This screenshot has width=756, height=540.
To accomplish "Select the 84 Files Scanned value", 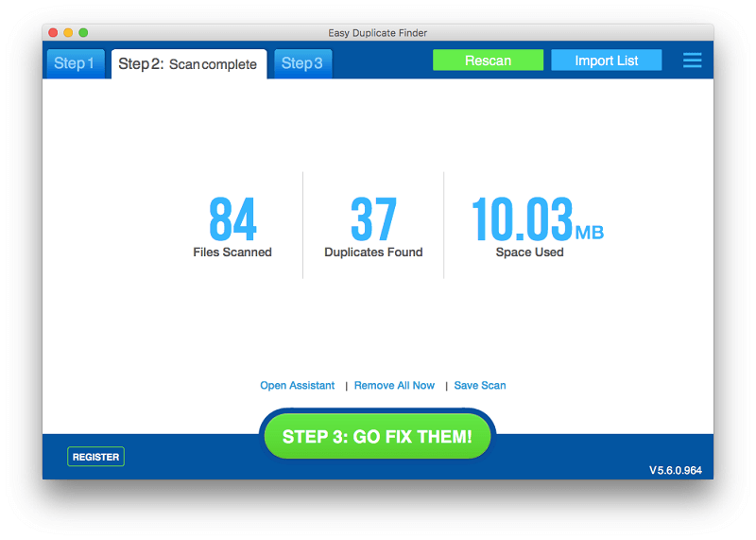I will tap(232, 218).
